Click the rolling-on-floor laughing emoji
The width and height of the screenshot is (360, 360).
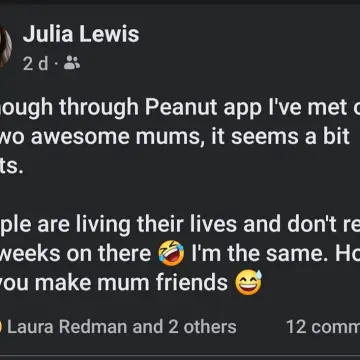172,253
